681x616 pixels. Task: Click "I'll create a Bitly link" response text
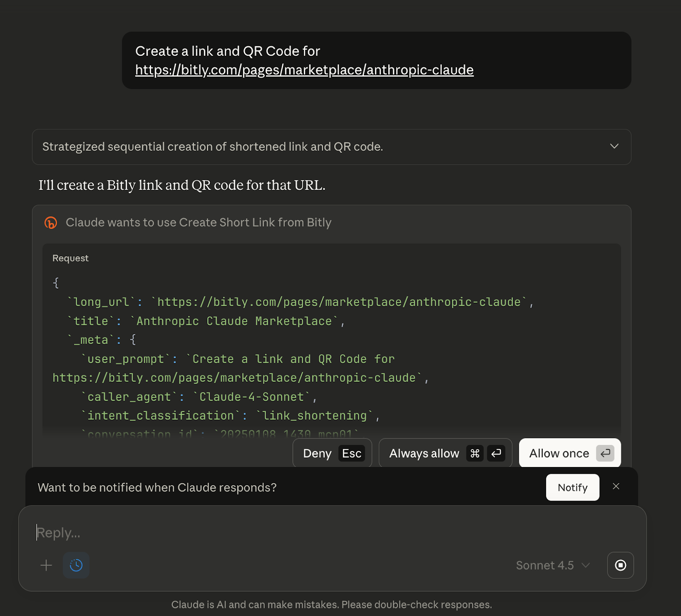pos(182,185)
